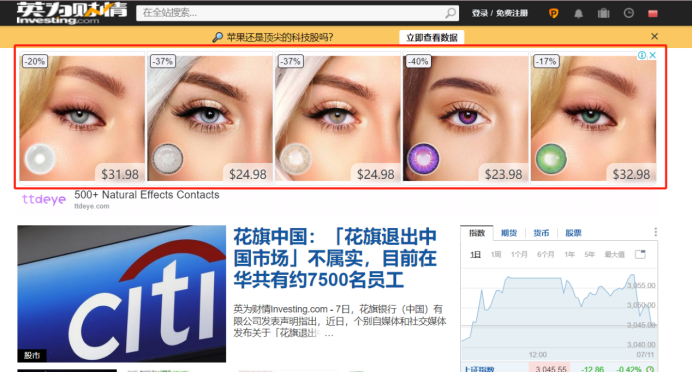The width and height of the screenshot is (692, 373).
Task: Open the notifications bell
Action: point(578,14)
